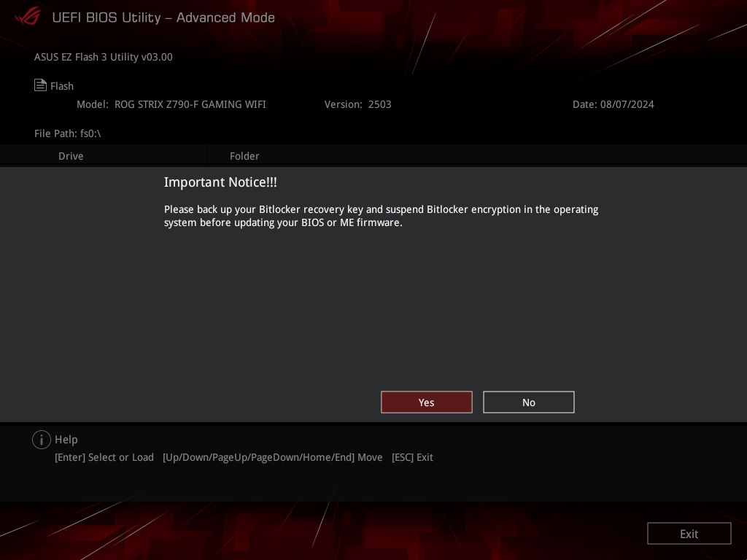Click the [ESC] Exit help hint

tap(412, 457)
